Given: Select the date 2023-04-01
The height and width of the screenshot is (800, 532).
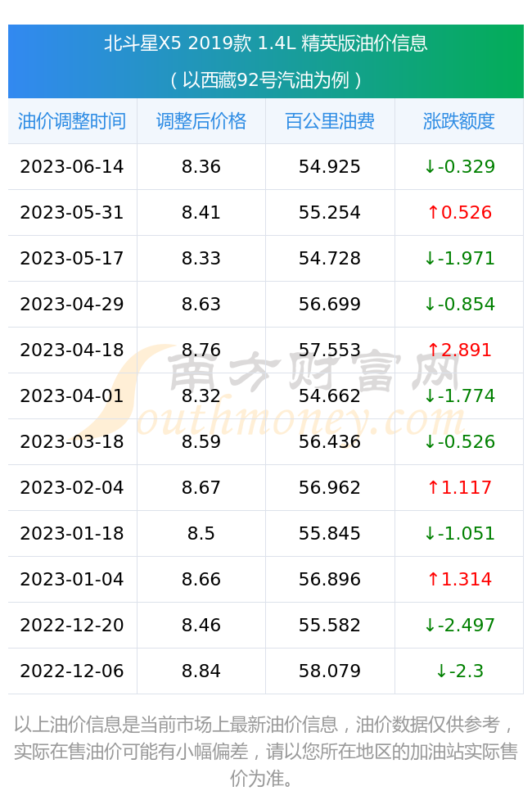Looking at the screenshot, I should (72, 396).
